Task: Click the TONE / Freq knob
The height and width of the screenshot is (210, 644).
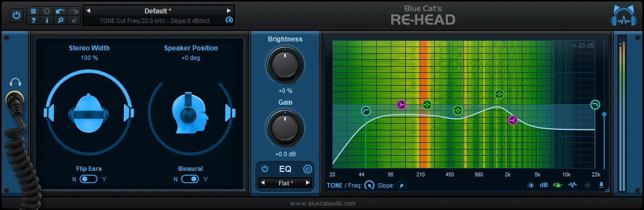Action: [370, 185]
